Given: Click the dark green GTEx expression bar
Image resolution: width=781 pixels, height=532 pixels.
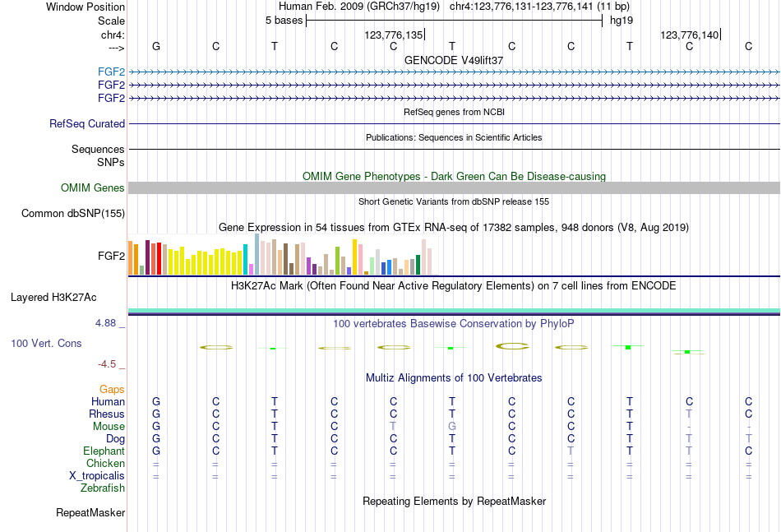Looking at the screenshot, I should [418, 265].
